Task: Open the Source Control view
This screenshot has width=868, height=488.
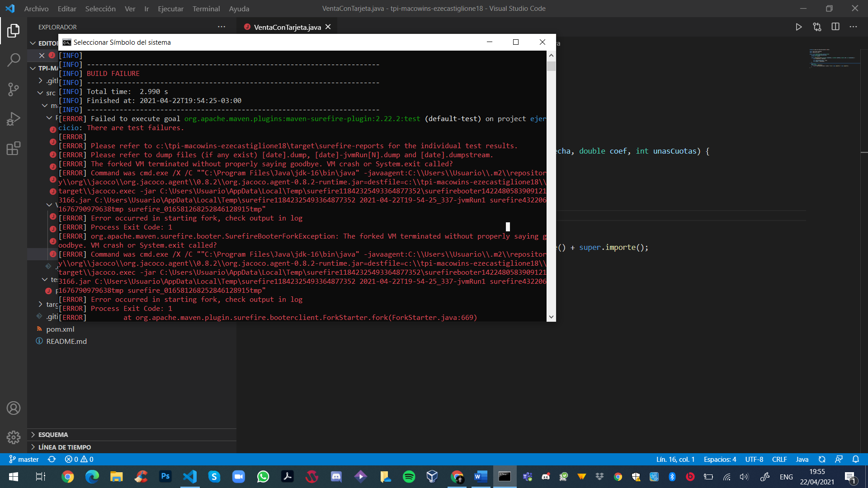Action: pos(14,89)
